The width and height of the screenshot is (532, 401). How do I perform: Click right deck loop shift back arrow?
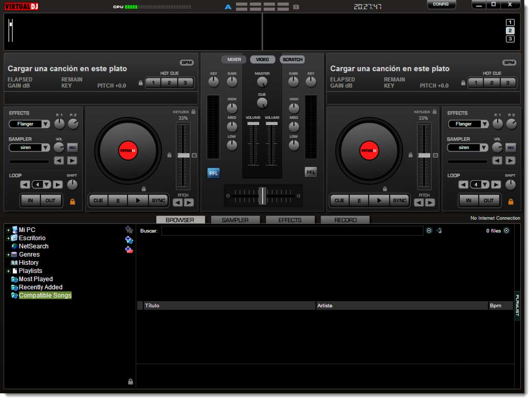pos(463,185)
